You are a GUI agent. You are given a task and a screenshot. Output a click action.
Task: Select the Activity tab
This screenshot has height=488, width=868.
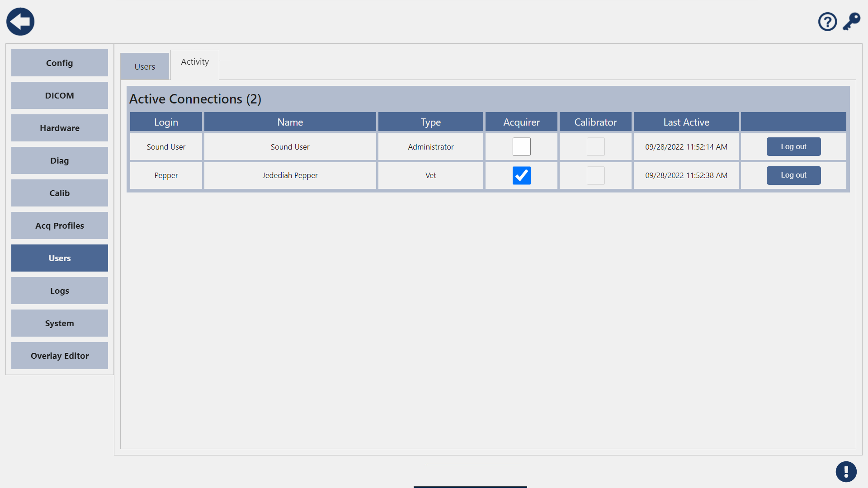(x=195, y=62)
